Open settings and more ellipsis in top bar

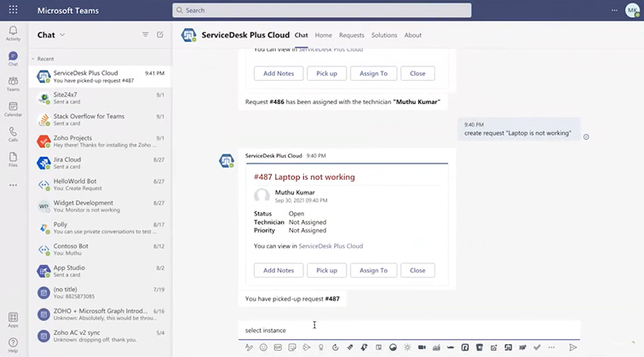pos(614,10)
